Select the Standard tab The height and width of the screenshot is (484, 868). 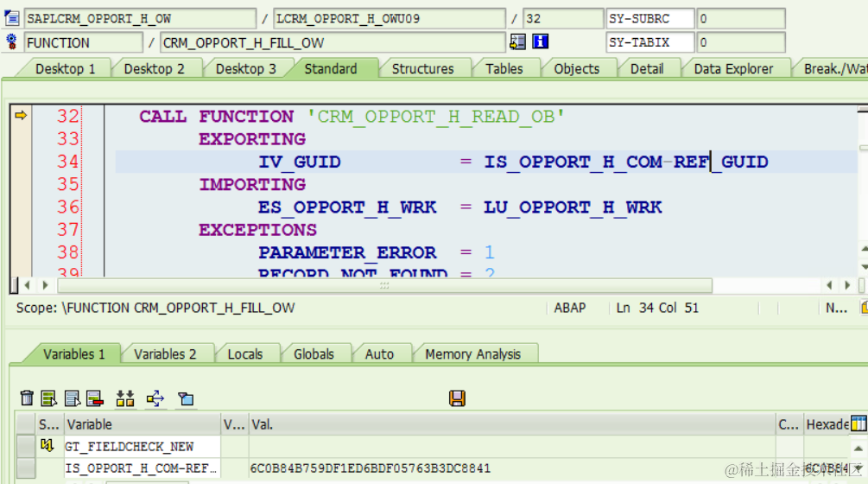[x=331, y=68]
